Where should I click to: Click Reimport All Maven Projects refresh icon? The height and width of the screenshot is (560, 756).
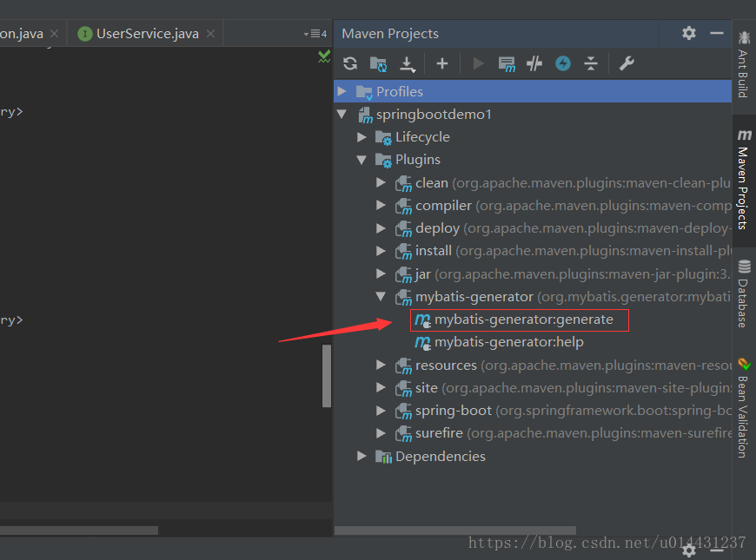[350, 63]
